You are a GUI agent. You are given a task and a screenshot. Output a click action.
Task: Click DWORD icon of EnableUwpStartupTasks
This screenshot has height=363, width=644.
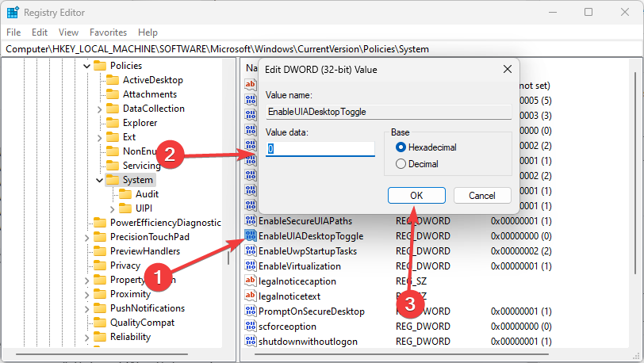[251, 251]
